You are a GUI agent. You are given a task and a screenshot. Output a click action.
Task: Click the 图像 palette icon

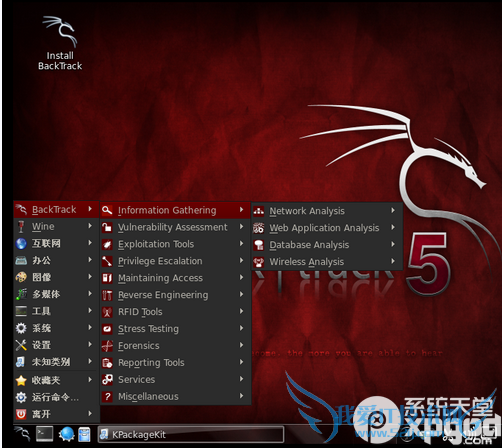[21, 277]
